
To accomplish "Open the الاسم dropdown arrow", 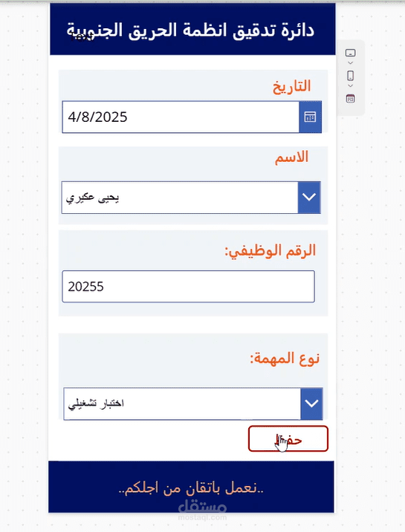I will 309,197.
